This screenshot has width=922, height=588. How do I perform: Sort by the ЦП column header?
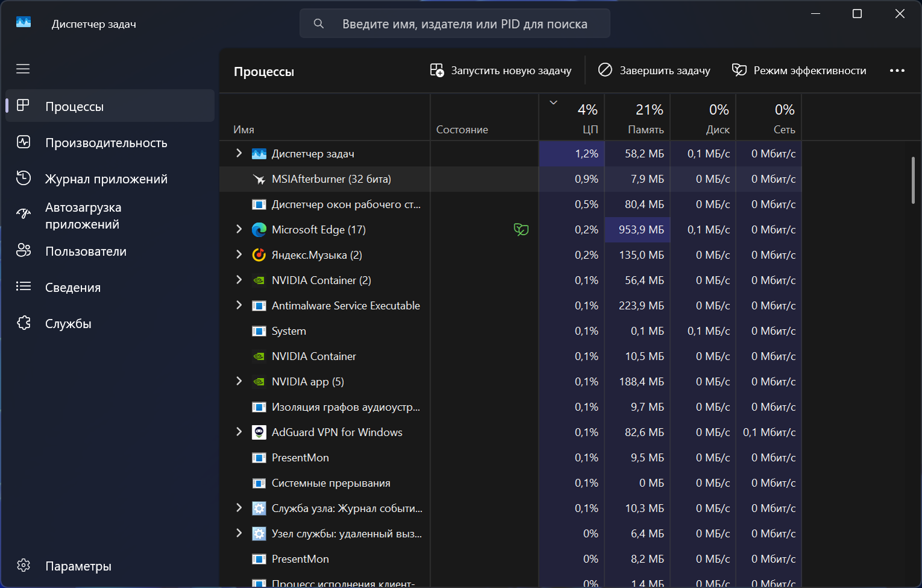tap(572, 117)
